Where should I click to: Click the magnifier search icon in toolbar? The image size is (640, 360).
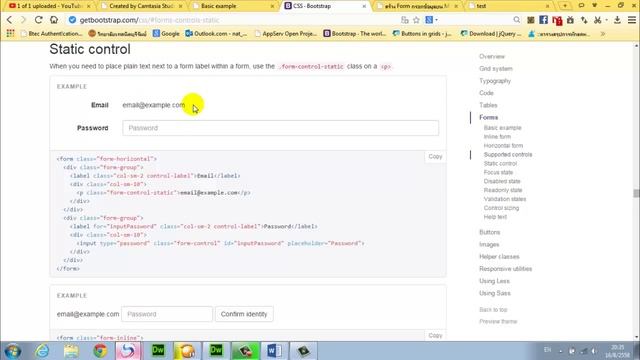[x=517, y=20]
